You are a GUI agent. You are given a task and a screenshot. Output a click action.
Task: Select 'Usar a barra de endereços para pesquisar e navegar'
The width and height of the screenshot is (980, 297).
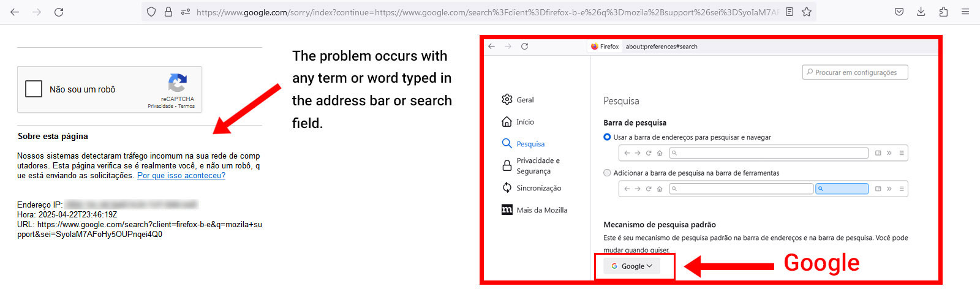607,137
